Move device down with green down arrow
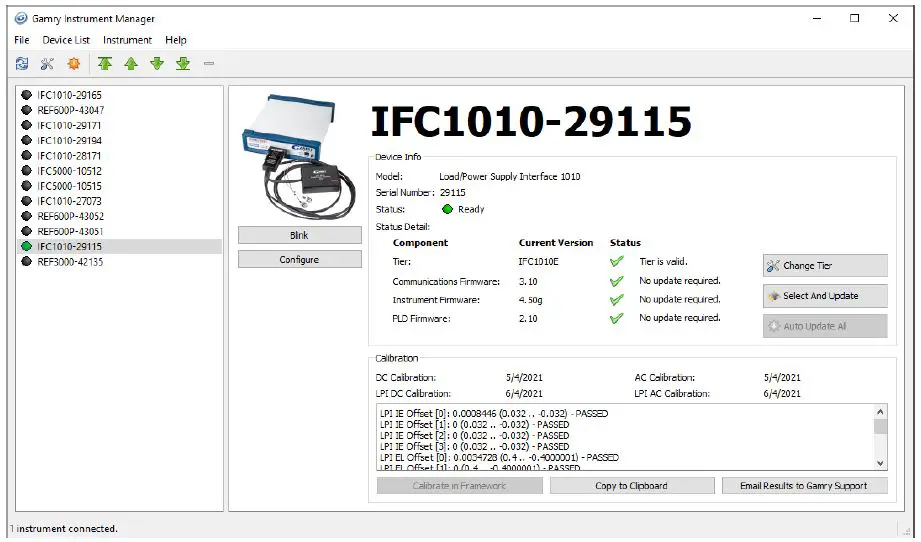The height and width of the screenshot is (542, 921). [157, 63]
